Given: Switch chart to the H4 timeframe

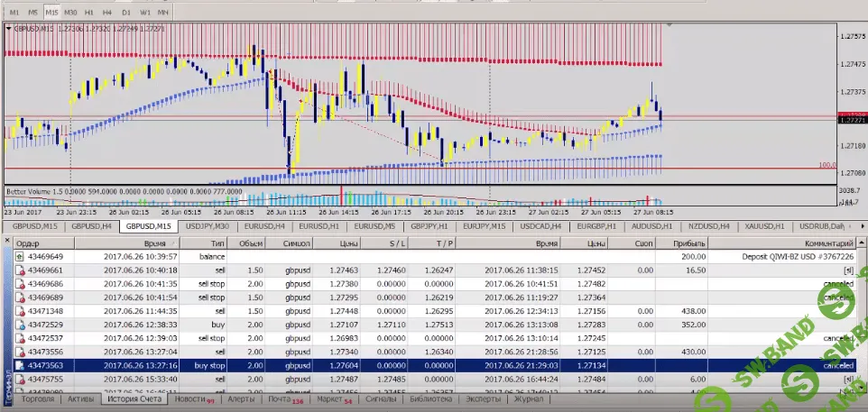Looking at the screenshot, I should [107, 14].
